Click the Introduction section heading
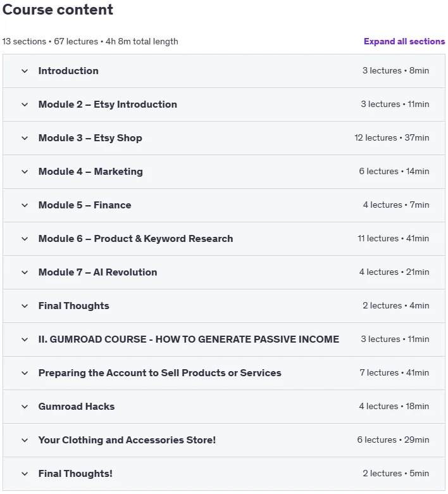The width and height of the screenshot is (448, 494). click(68, 70)
